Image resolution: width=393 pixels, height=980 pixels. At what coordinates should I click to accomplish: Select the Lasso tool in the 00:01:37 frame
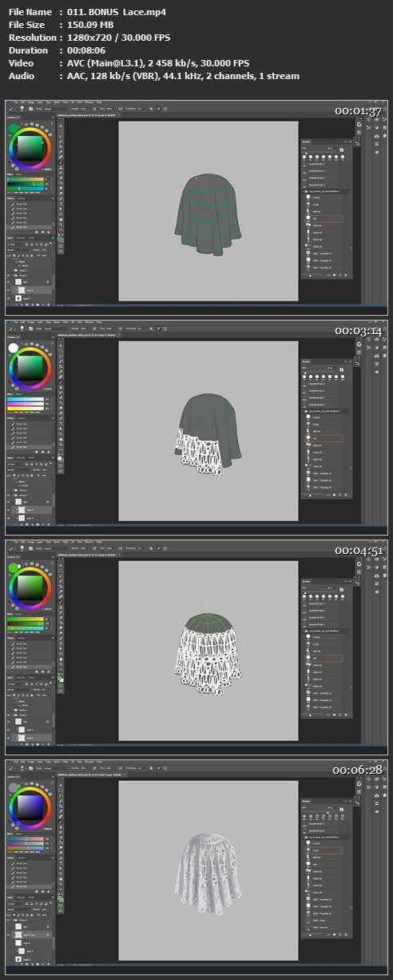(x=61, y=137)
